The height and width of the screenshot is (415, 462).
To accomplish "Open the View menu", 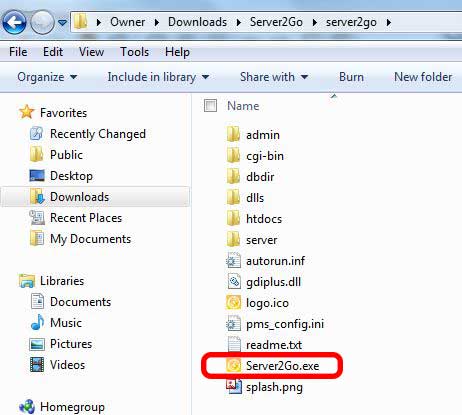I will click(91, 52).
